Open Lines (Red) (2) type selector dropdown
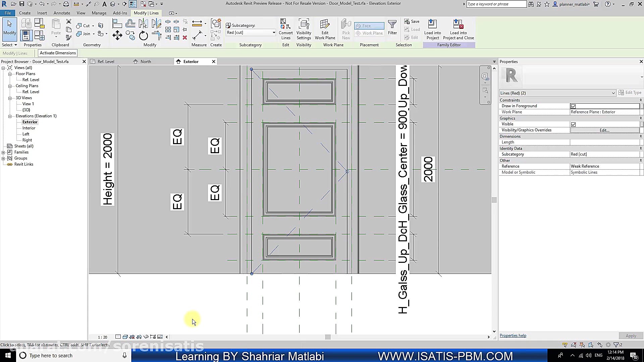644x362 pixels. coord(613,93)
